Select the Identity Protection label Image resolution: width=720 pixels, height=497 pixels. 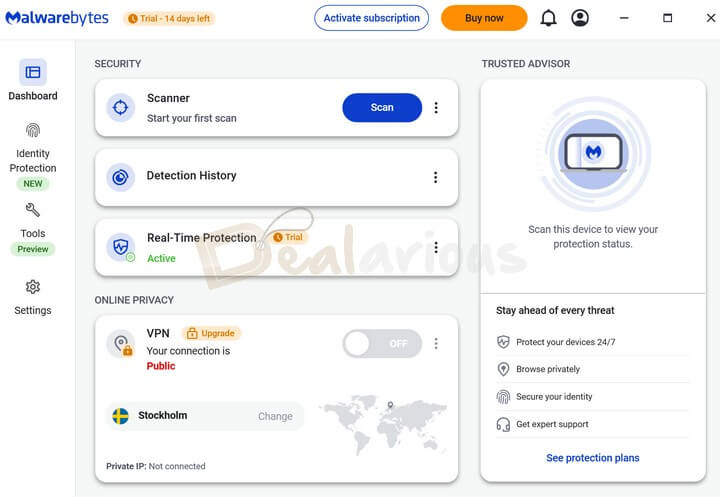(33, 161)
